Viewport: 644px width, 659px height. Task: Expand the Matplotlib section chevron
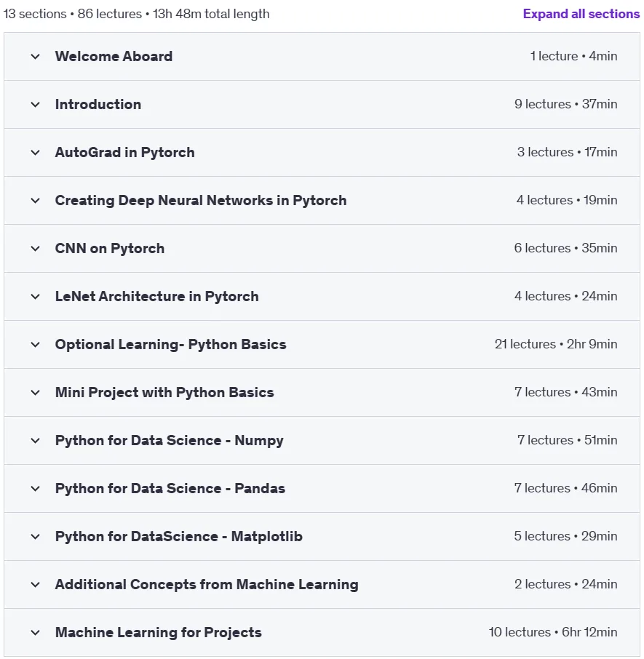(36, 536)
